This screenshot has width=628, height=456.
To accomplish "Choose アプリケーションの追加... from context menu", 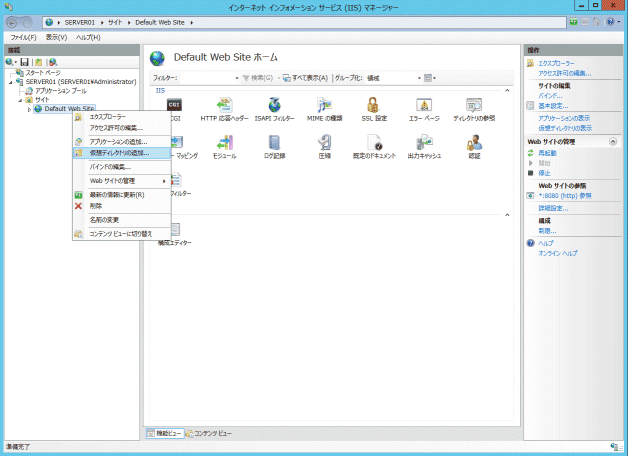I will click(x=122, y=142).
